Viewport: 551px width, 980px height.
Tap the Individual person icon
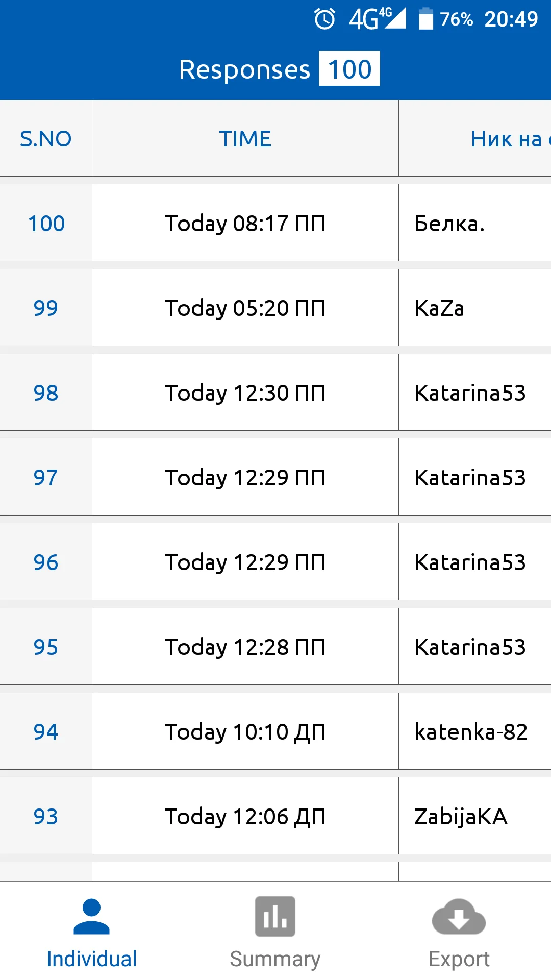click(x=91, y=917)
